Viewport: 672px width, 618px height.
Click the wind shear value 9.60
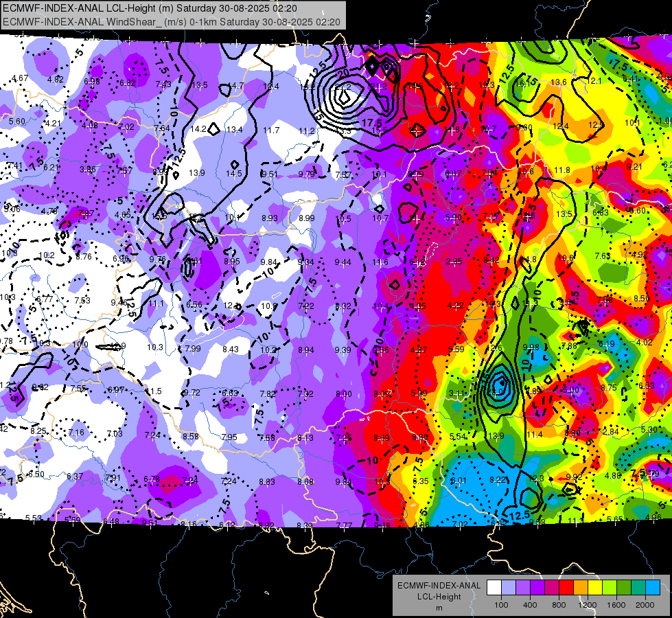524,127
